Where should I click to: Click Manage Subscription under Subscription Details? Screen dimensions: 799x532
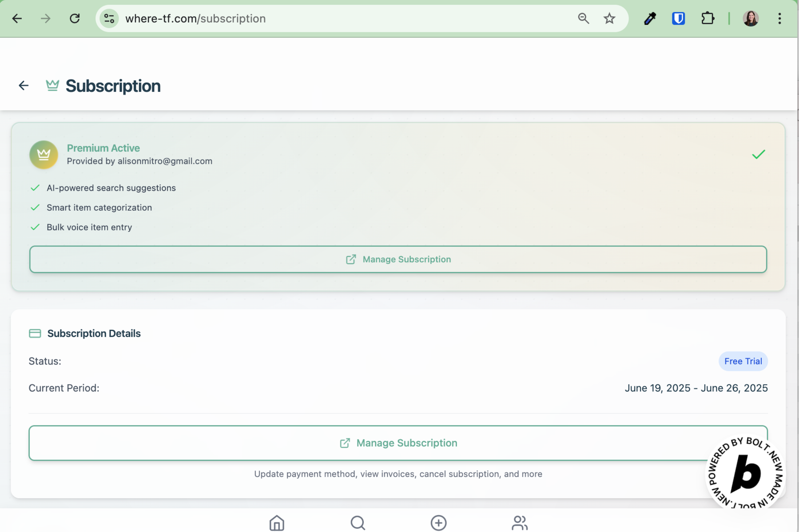pyautogui.click(x=398, y=443)
